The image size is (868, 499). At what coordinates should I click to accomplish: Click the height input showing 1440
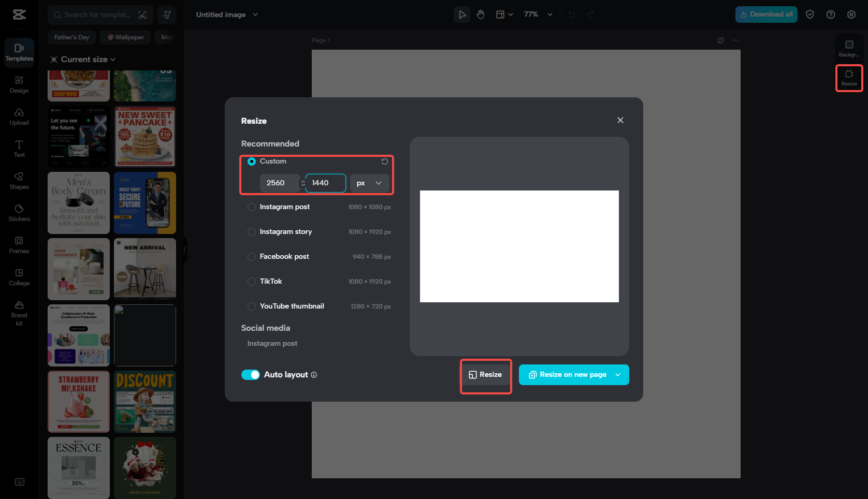point(325,183)
